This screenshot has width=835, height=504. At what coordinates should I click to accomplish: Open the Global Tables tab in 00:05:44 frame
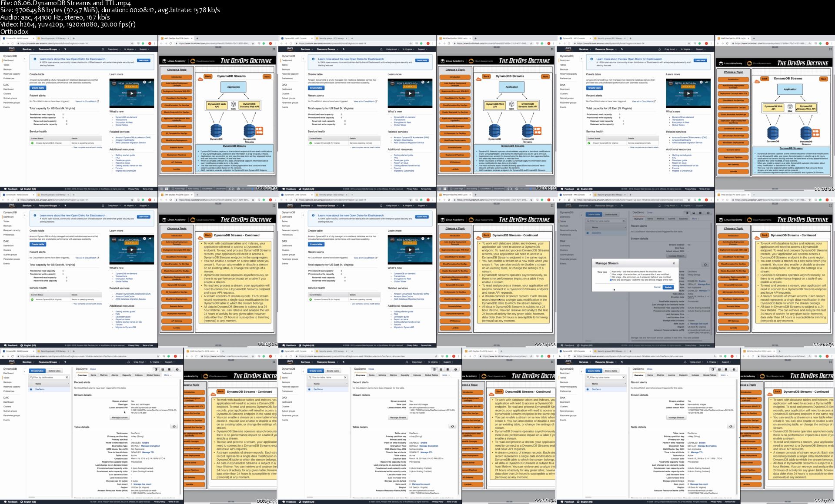[x=153, y=375]
